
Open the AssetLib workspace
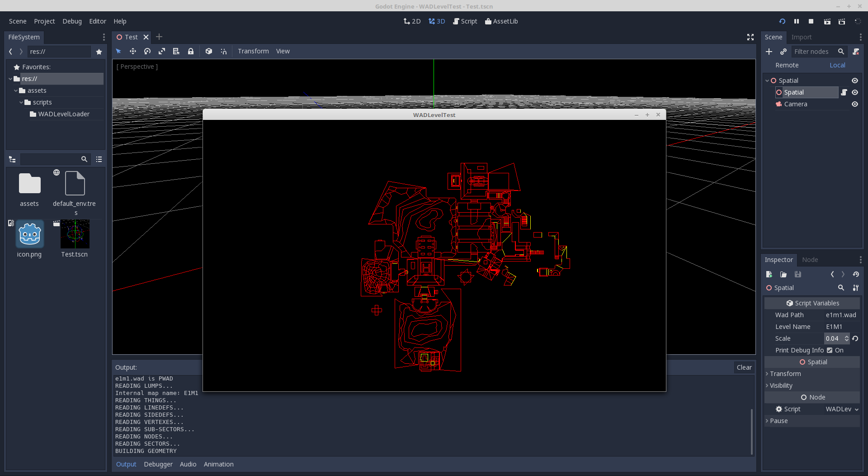pos(501,21)
